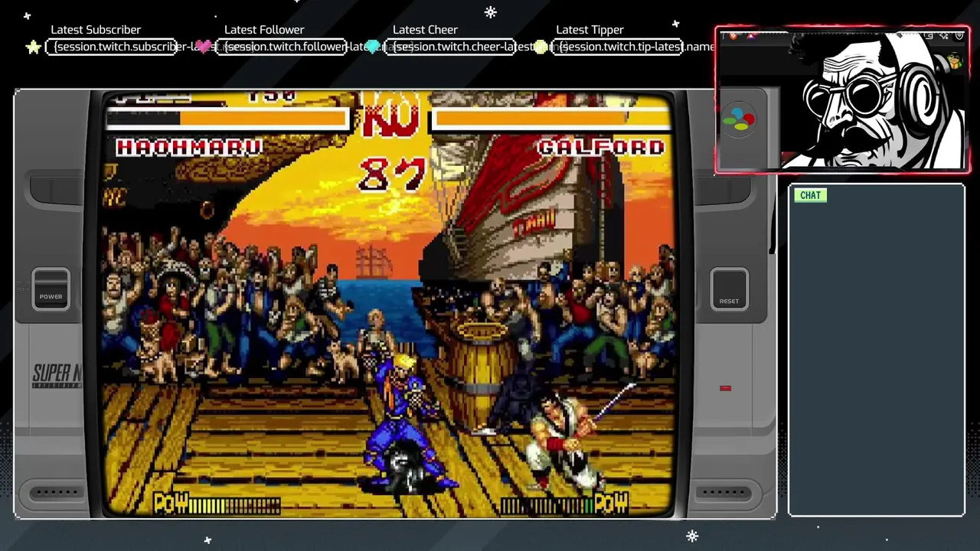The image size is (980, 551).
Task: Click the round timer showing 87
Action: (x=392, y=175)
